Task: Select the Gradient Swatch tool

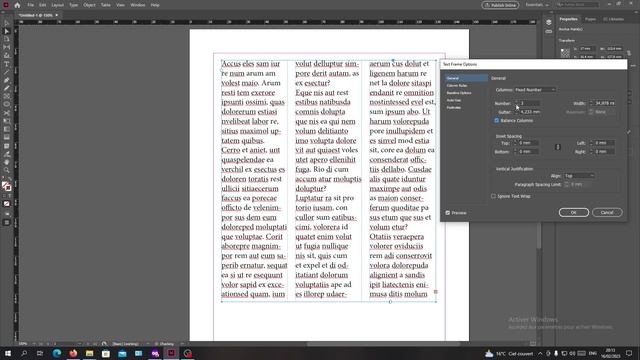Action: [x=7, y=129]
